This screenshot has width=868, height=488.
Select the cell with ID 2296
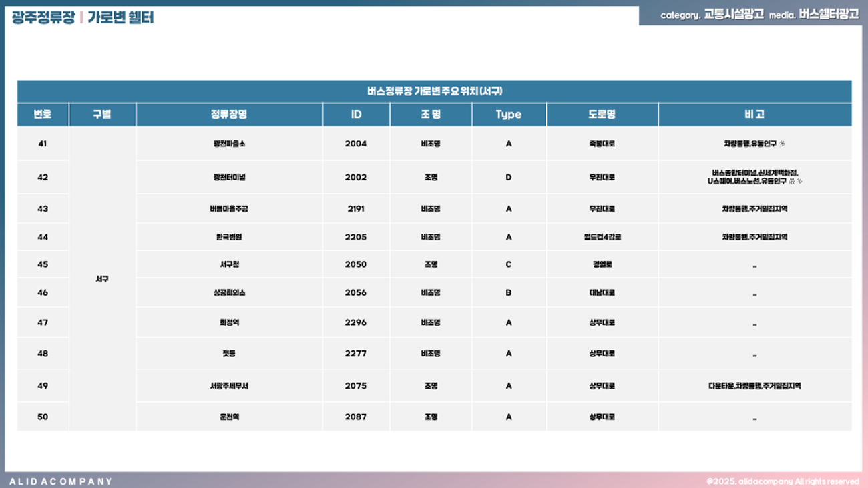click(x=356, y=322)
